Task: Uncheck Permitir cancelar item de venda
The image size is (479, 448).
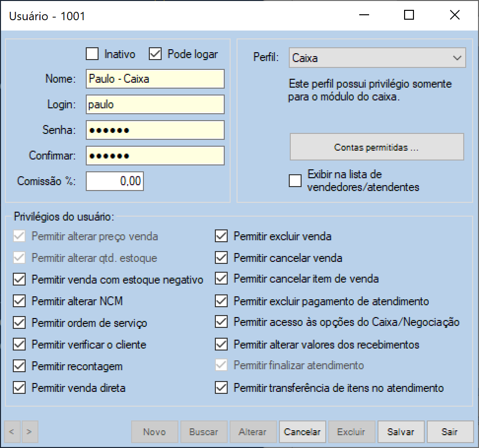Action: pos(221,279)
